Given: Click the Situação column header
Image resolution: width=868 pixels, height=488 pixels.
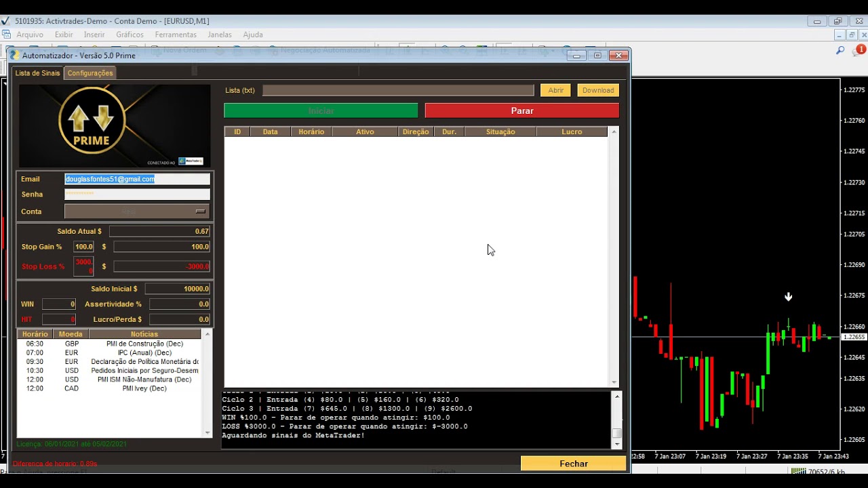Looking at the screenshot, I should (500, 131).
